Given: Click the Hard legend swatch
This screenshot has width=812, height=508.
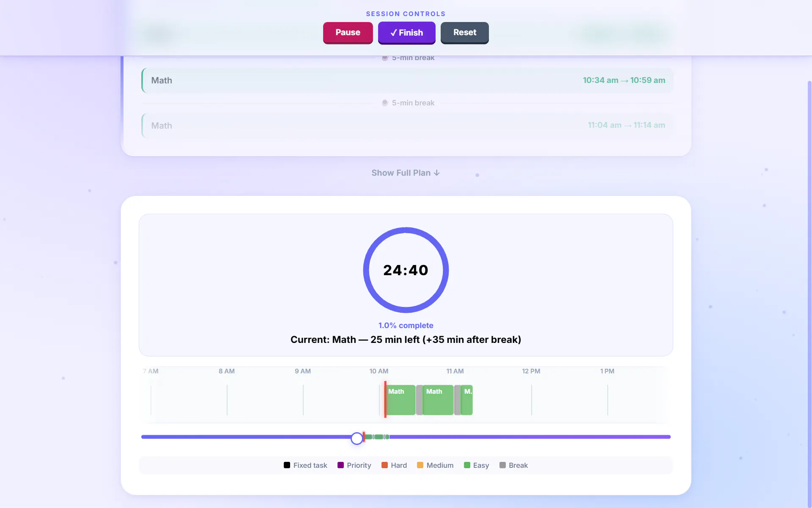Looking at the screenshot, I should 384,465.
